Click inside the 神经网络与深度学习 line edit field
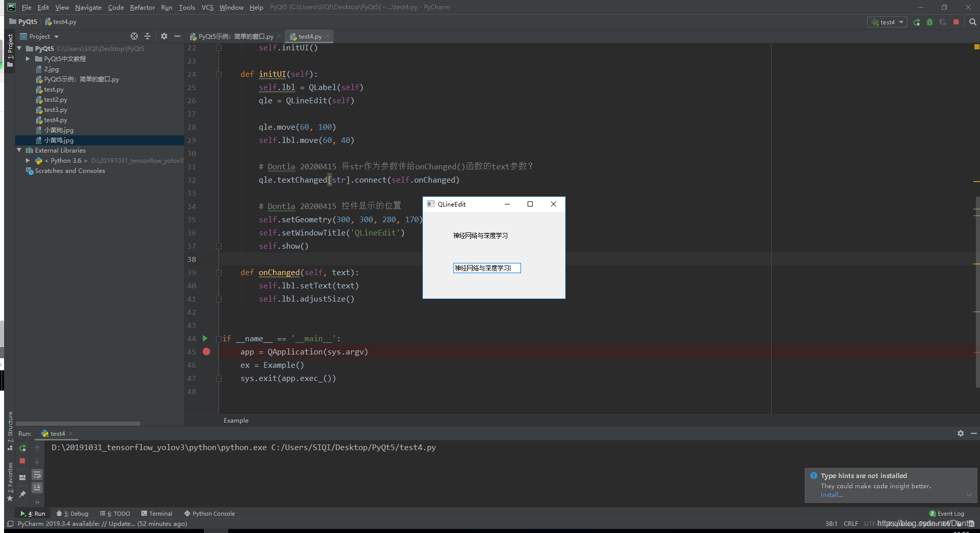The width and height of the screenshot is (980, 533). [486, 268]
